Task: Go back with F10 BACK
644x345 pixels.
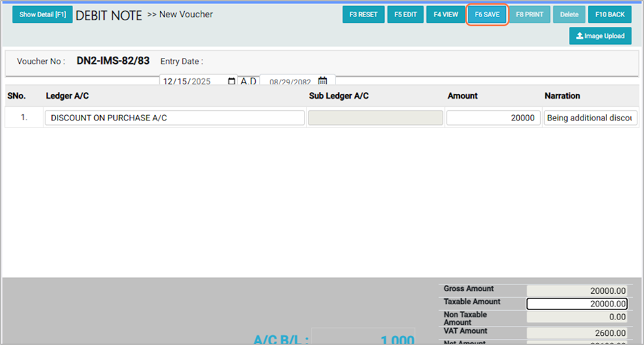Action: point(610,14)
